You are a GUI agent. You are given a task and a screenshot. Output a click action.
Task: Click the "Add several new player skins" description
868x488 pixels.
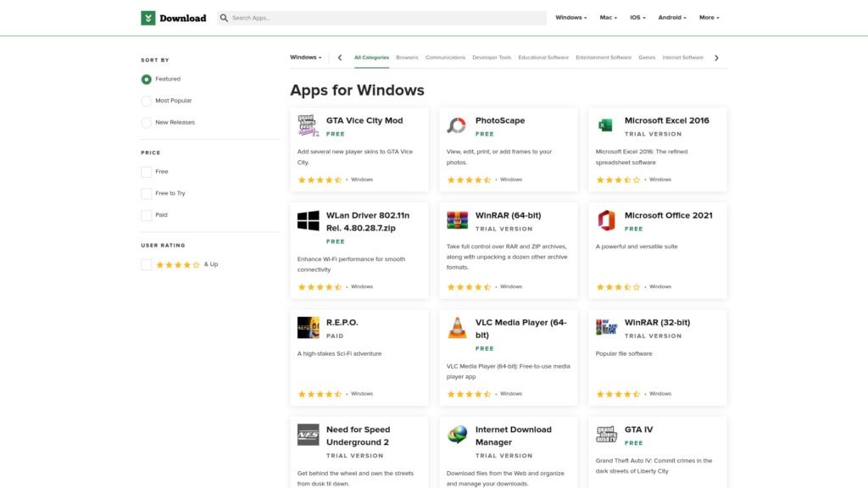[x=355, y=157]
